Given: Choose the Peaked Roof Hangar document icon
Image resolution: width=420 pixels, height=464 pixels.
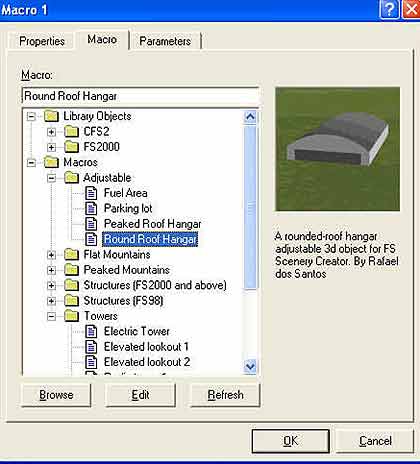Looking at the screenshot, I should (91, 224).
